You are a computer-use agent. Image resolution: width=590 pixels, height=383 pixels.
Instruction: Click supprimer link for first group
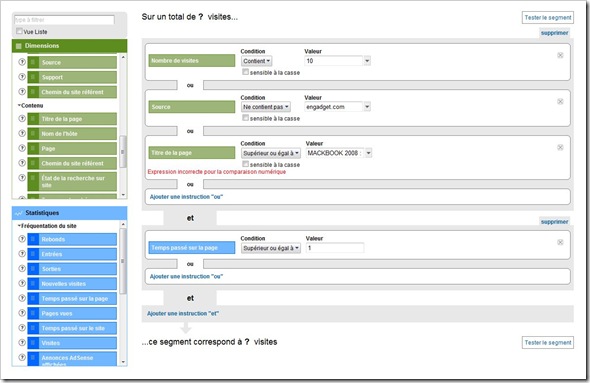point(554,33)
